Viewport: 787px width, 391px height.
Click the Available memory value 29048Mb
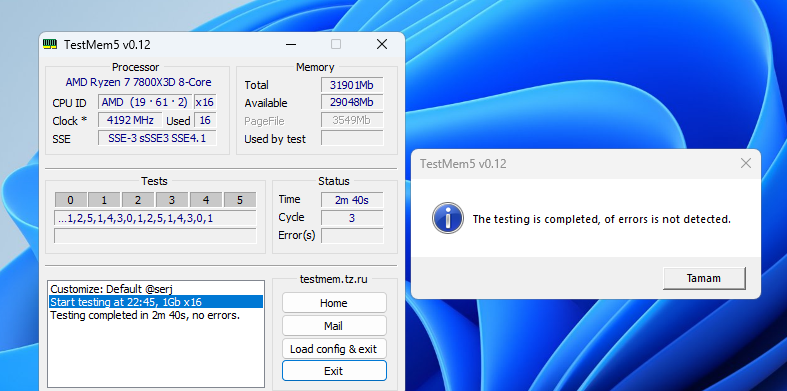click(352, 102)
